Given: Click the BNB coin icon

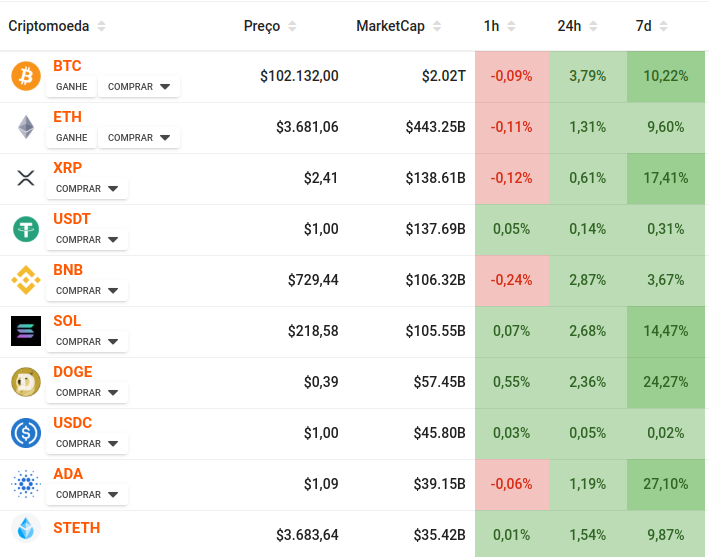Looking at the screenshot, I should click(26, 280).
